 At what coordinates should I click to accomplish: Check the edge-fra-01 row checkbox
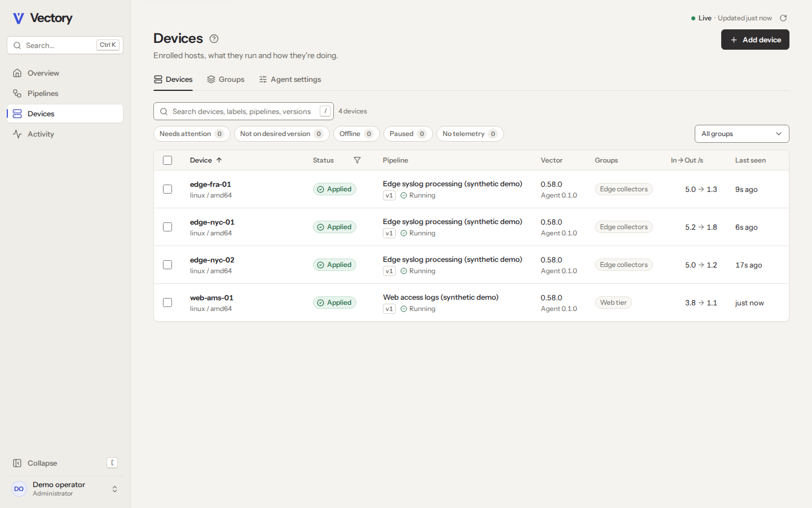click(x=167, y=189)
